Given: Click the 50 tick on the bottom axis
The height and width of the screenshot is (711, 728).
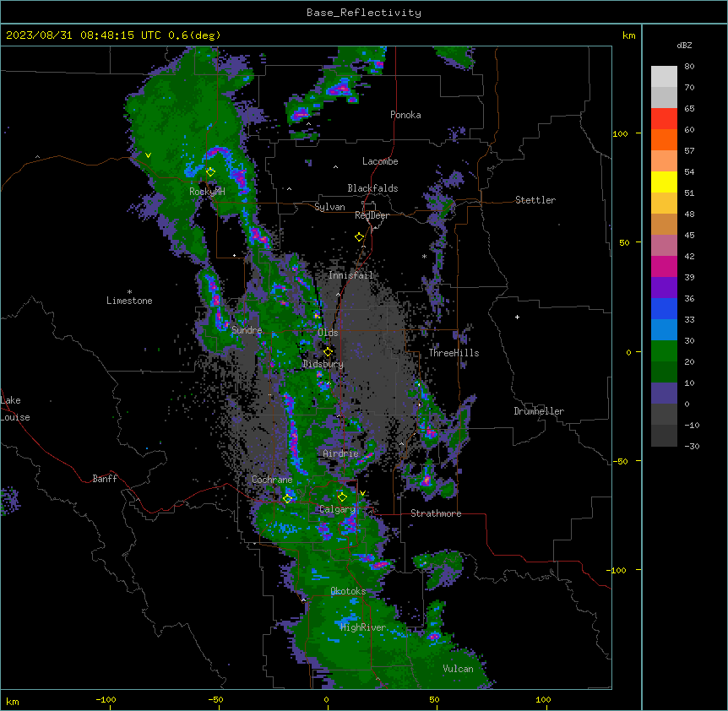Looking at the screenshot, I should (x=434, y=699).
